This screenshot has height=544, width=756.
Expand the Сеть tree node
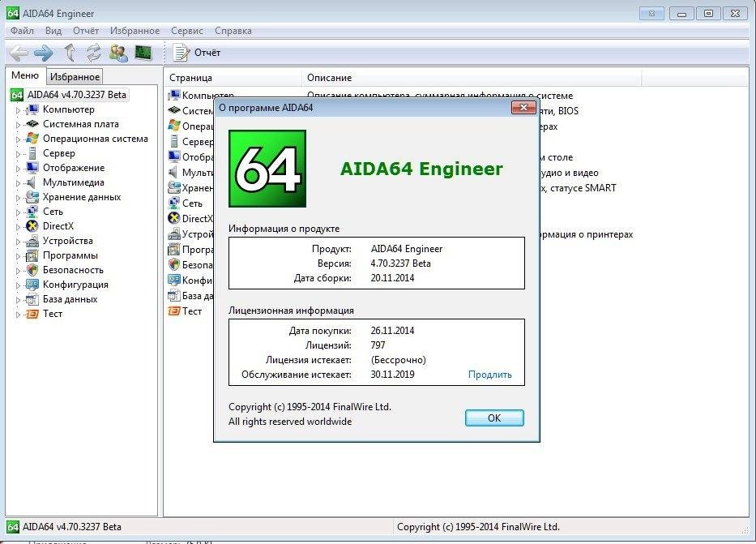tap(19, 212)
